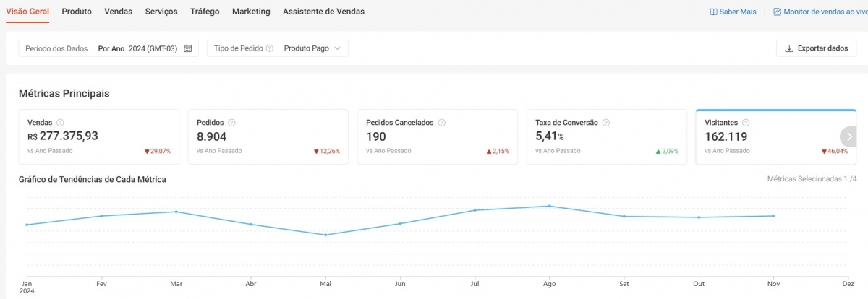Viewport: 868px width, 299px height.
Task: Open Monitor de vendas ao vivo
Action: (820, 12)
